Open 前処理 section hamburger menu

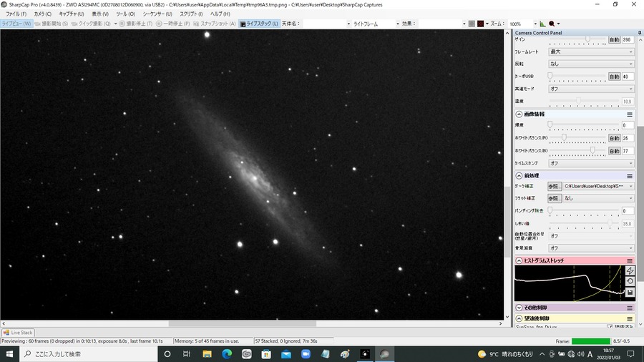pyautogui.click(x=629, y=176)
